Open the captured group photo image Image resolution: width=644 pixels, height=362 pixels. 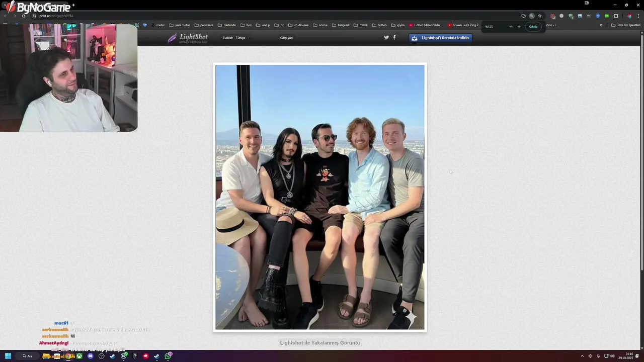pyautogui.click(x=320, y=197)
